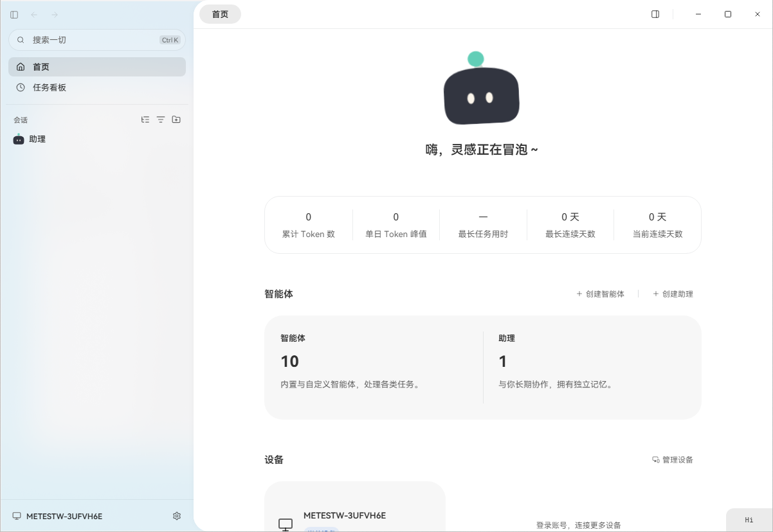This screenshot has width=773, height=532.
Task: Click the 会话 section label
Action: (21, 120)
